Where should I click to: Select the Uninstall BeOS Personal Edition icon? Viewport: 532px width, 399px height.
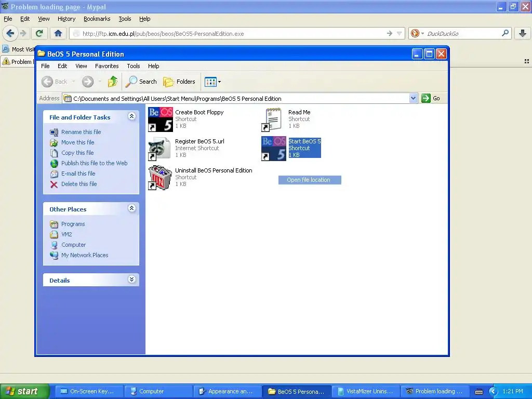(x=161, y=178)
